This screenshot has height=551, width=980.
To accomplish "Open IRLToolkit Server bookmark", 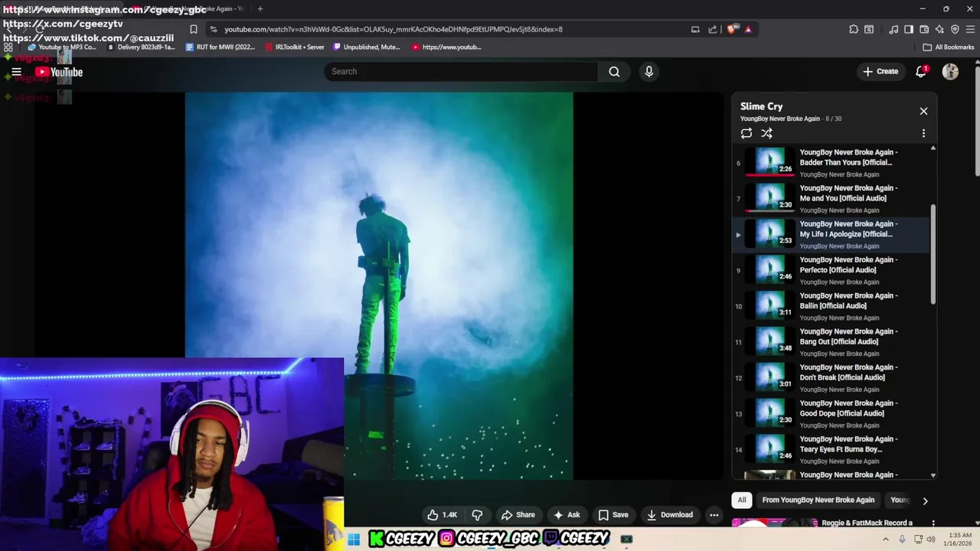I will 294,47.
